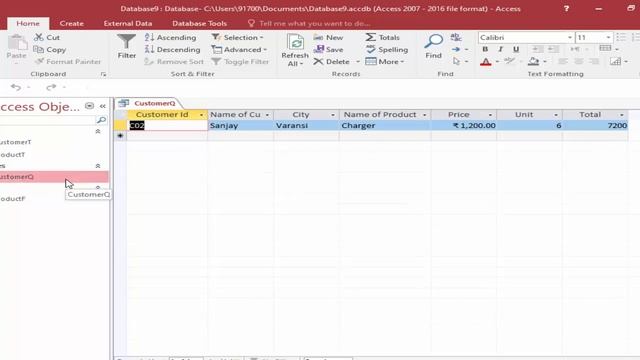Click the Delete record icon
Screen dimensions: 640x360
click(318, 62)
